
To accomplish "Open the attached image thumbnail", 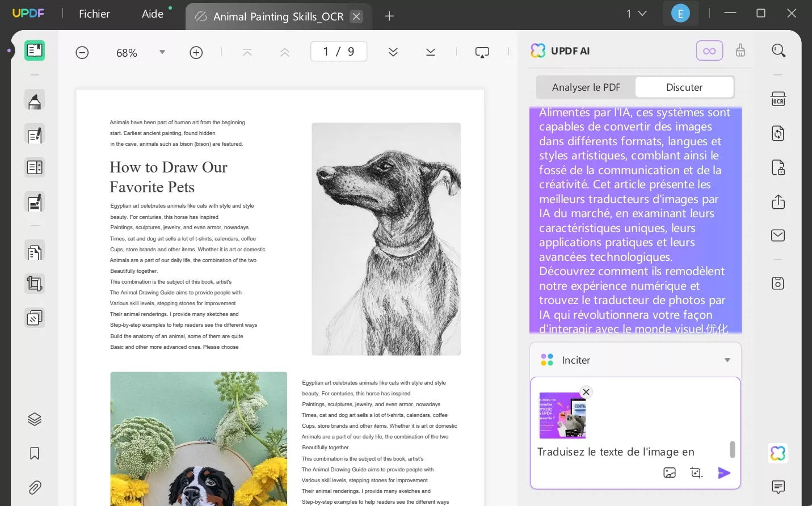I will [x=562, y=415].
